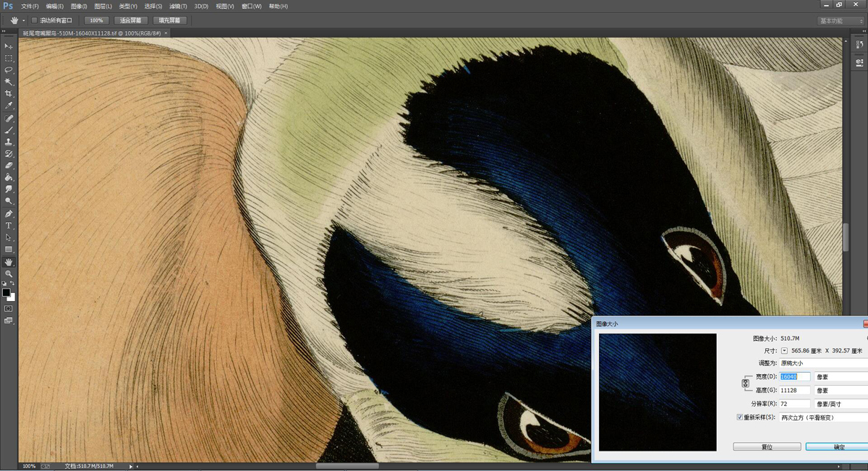Screen dimensions: 868x471
Task: Open the 视图(V) menu
Action: (225, 6)
